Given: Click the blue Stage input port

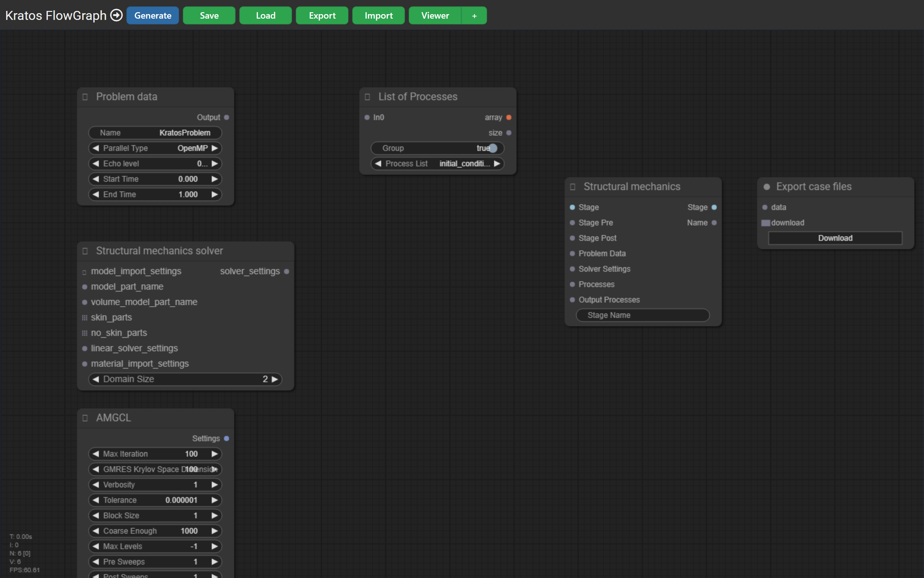Looking at the screenshot, I should pyautogui.click(x=572, y=207).
